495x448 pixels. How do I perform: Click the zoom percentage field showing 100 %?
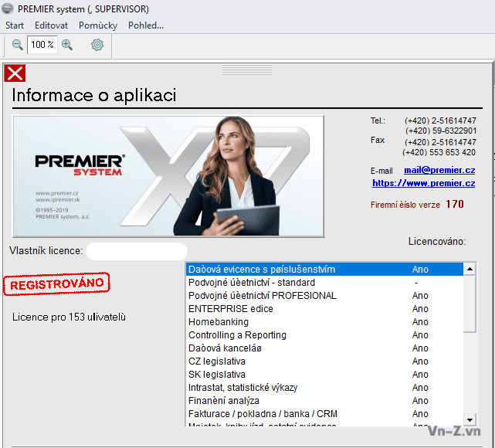click(42, 45)
